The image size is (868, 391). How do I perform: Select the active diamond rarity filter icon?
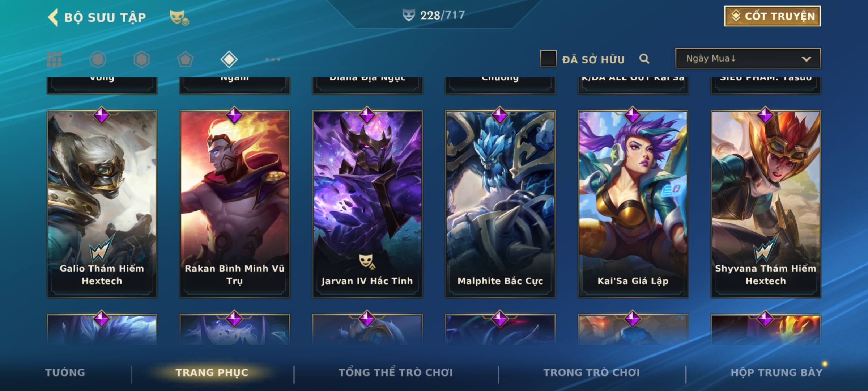coord(229,59)
